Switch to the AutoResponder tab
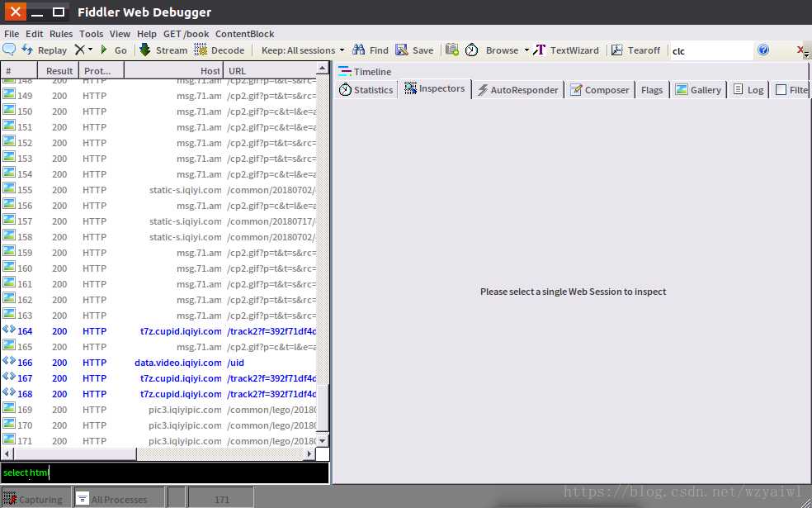This screenshot has width=812, height=508. point(517,90)
